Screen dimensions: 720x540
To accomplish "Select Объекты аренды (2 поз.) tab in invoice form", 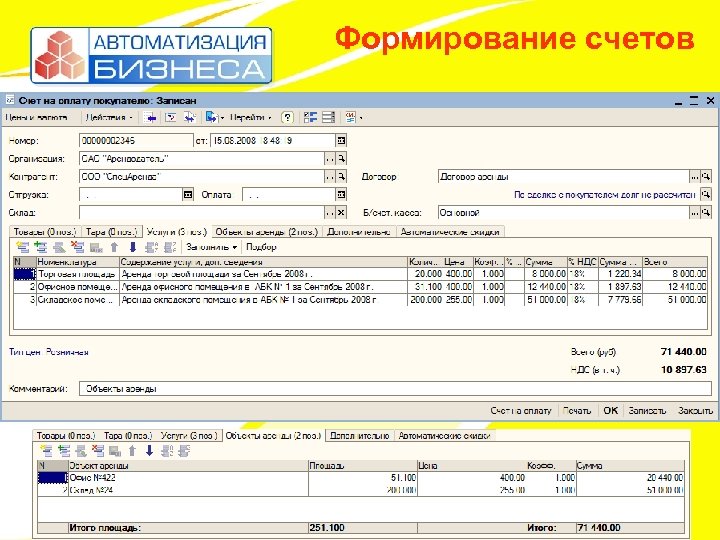I will coord(267,232).
